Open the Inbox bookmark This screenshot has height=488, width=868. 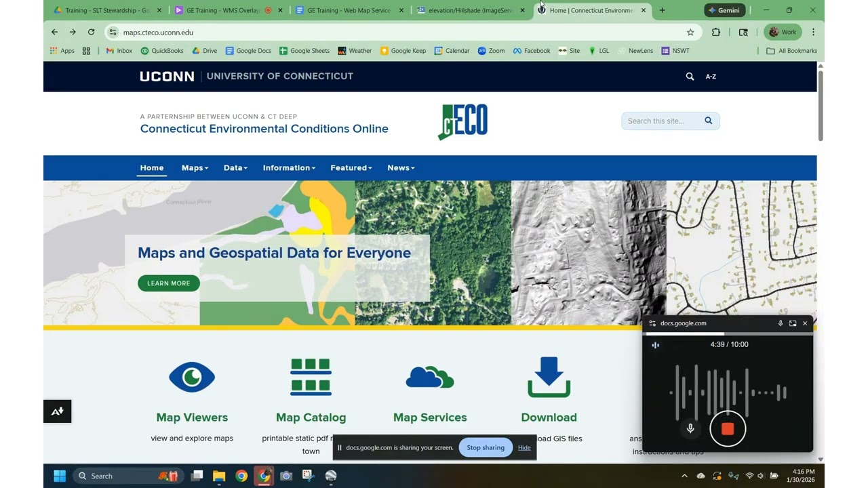tap(119, 51)
